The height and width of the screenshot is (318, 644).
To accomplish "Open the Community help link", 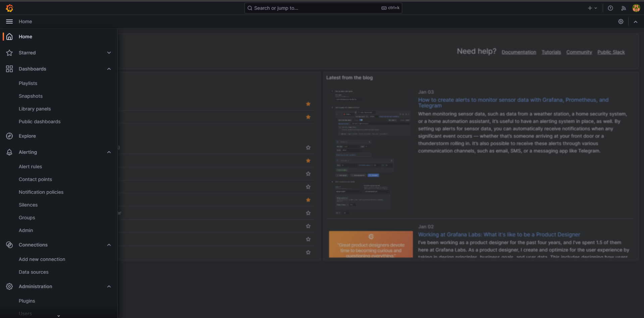I will click(579, 52).
